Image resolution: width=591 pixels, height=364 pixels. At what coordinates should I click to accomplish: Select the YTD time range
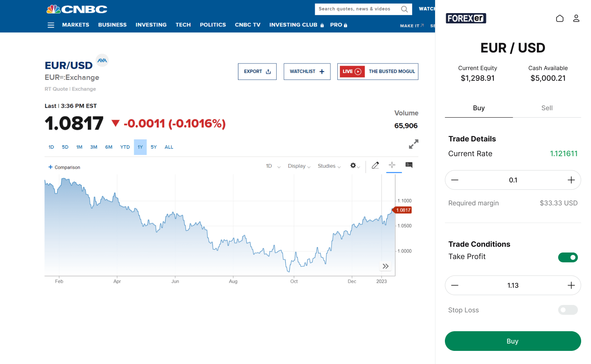click(x=125, y=147)
